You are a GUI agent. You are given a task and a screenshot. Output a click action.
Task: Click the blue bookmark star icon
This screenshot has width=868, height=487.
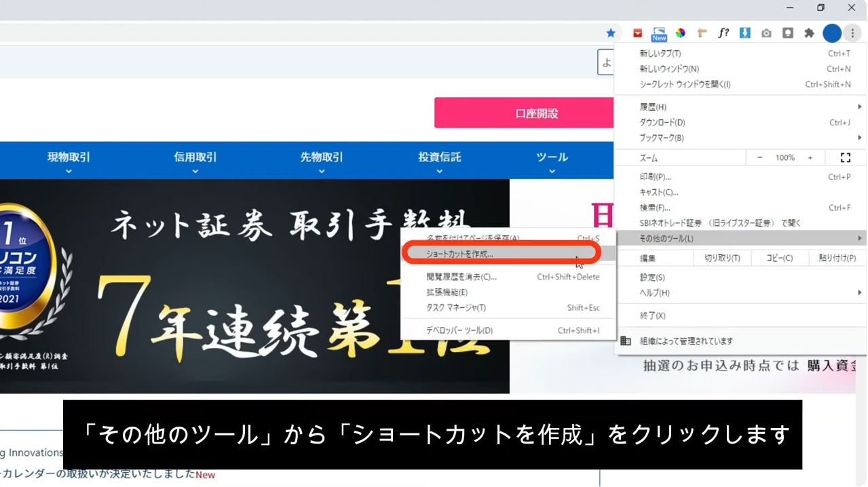[611, 33]
